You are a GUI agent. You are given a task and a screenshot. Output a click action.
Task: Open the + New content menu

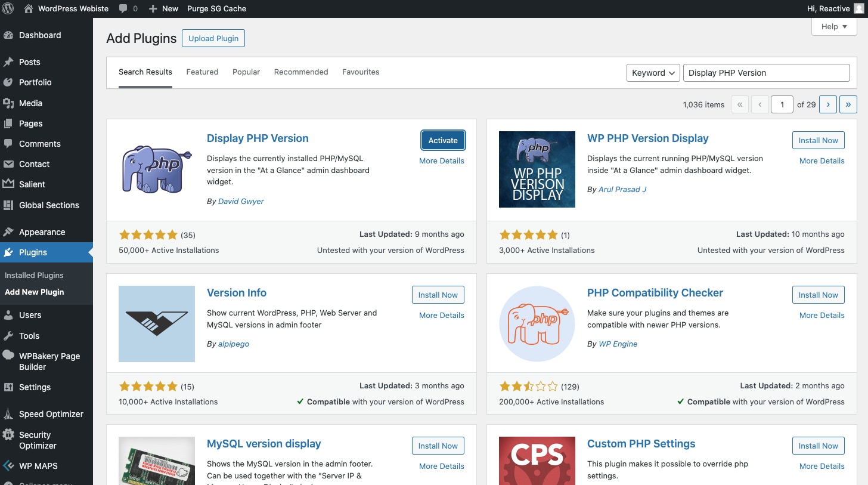click(163, 8)
